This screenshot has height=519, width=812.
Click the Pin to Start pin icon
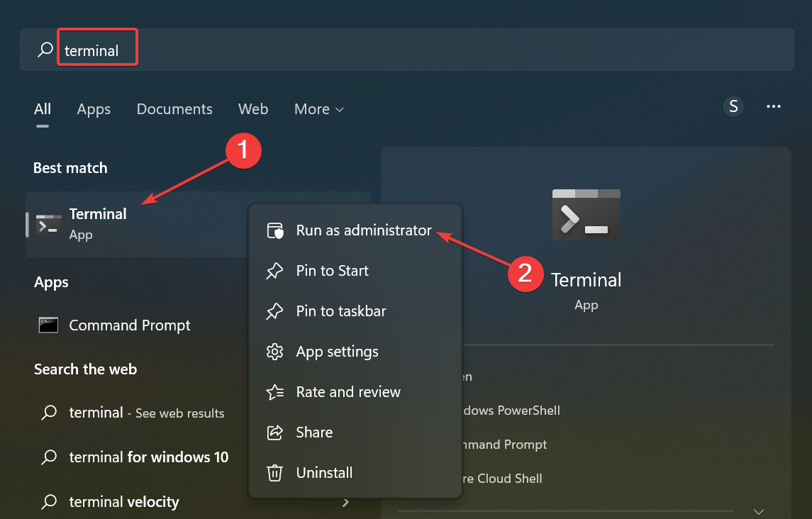(x=274, y=271)
